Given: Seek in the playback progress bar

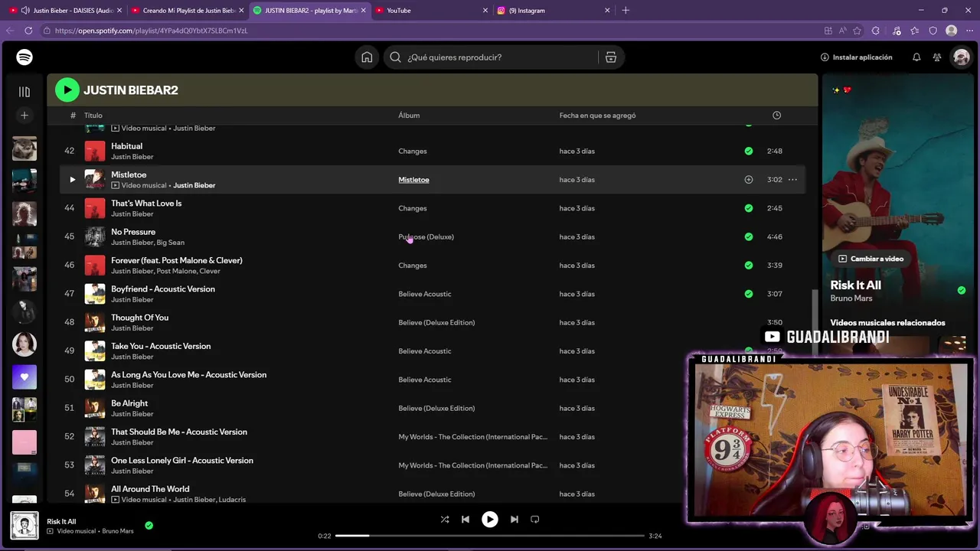Looking at the screenshot, I should 490,536.
